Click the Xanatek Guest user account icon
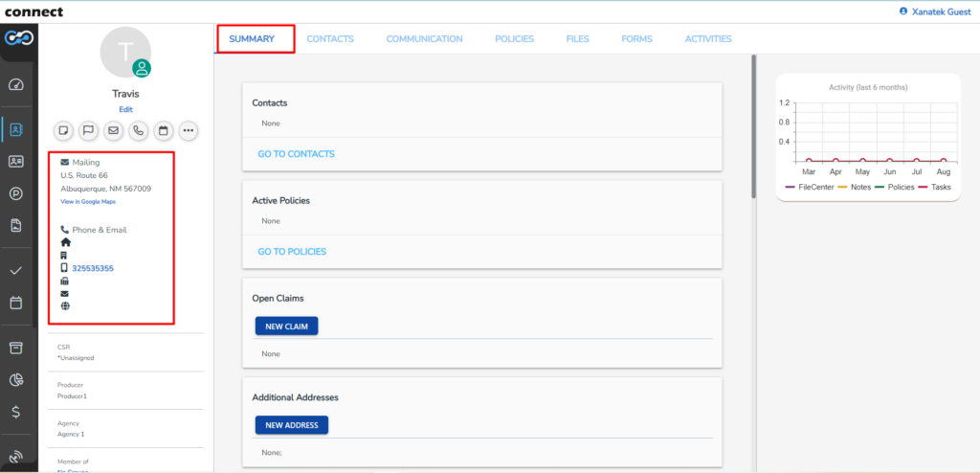The image size is (980, 473). pyautogui.click(x=903, y=11)
